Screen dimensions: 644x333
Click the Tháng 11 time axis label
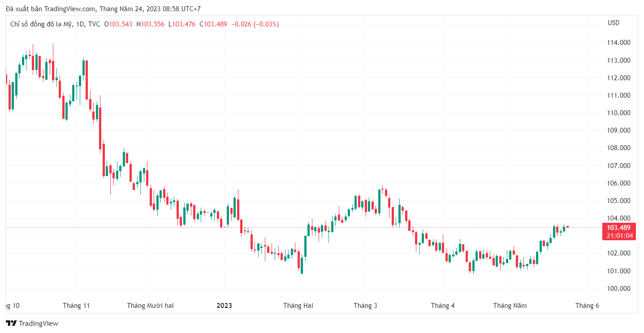tap(76, 306)
